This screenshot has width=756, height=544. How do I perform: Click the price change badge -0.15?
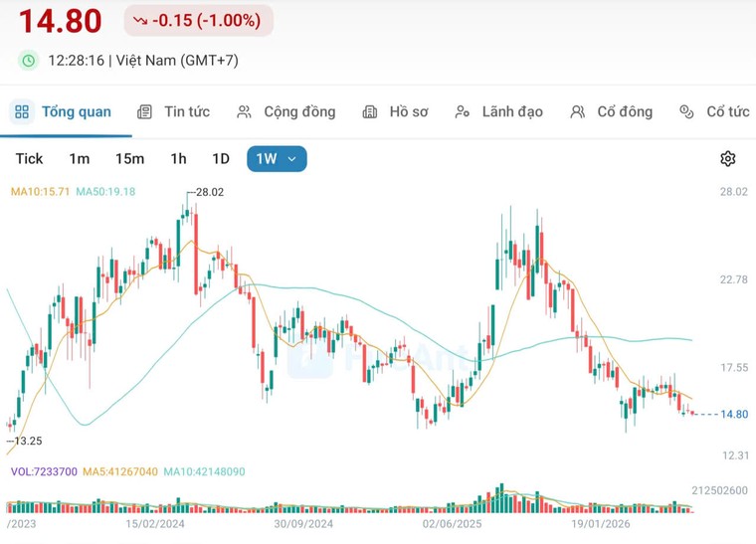[x=199, y=21]
